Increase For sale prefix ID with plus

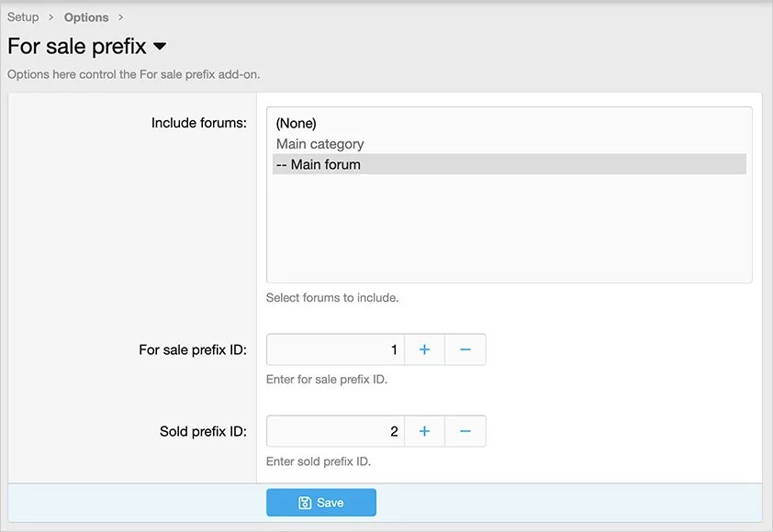click(424, 349)
